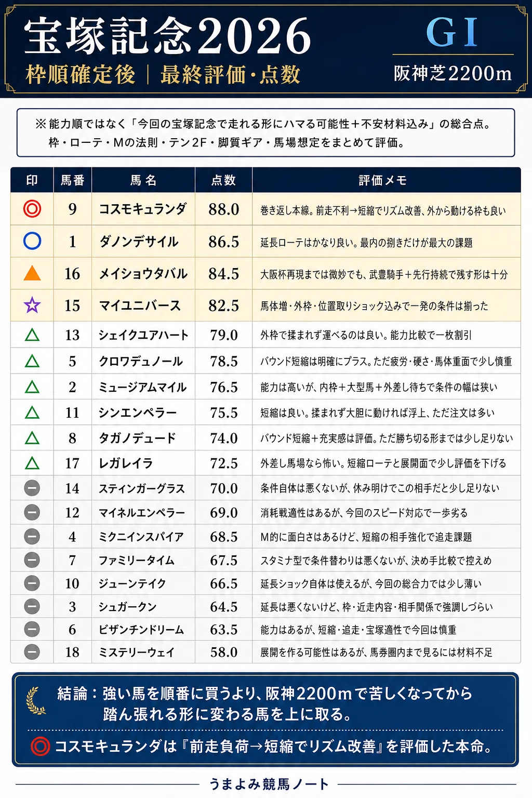Click the score 82.5
This screenshot has width=532, height=798.
tap(224, 305)
